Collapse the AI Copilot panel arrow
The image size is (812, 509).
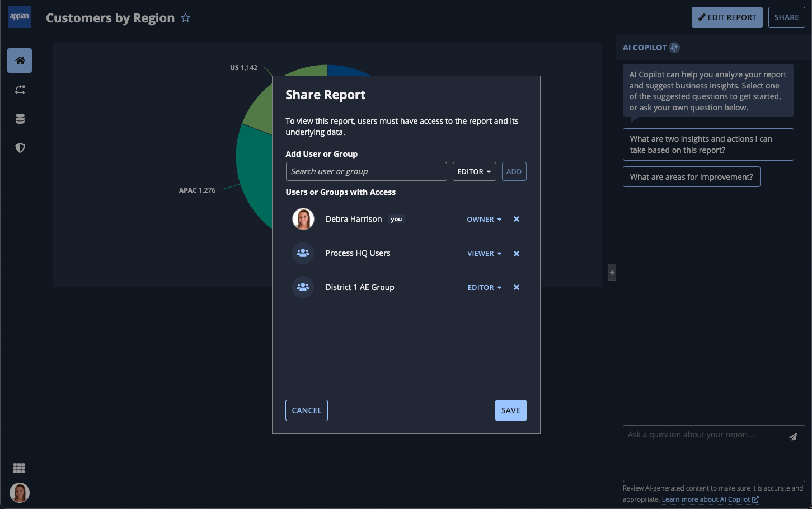[x=612, y=272]
